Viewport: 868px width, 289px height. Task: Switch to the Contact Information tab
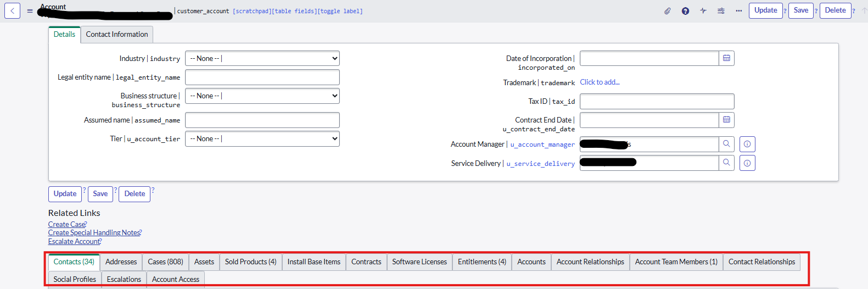point(117,35)
